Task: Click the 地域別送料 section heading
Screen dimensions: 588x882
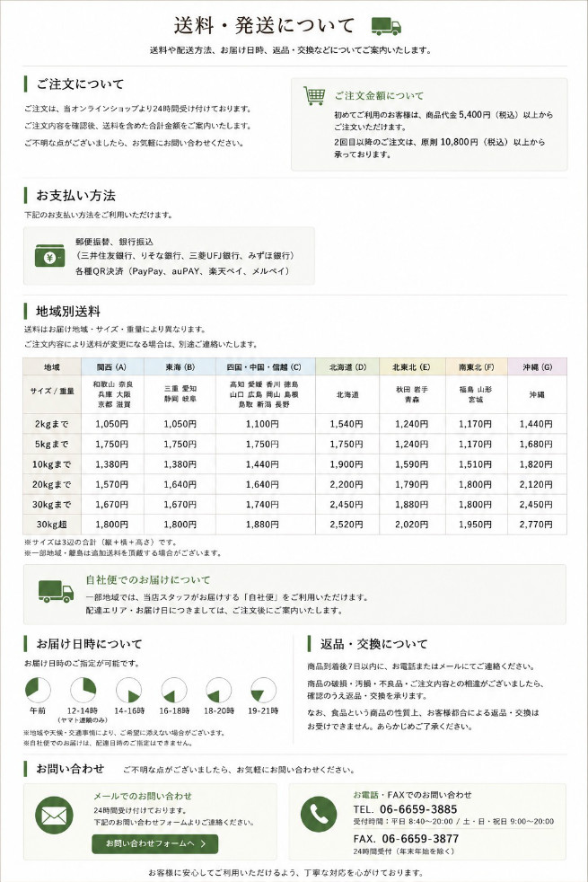Action: point(68,311)
